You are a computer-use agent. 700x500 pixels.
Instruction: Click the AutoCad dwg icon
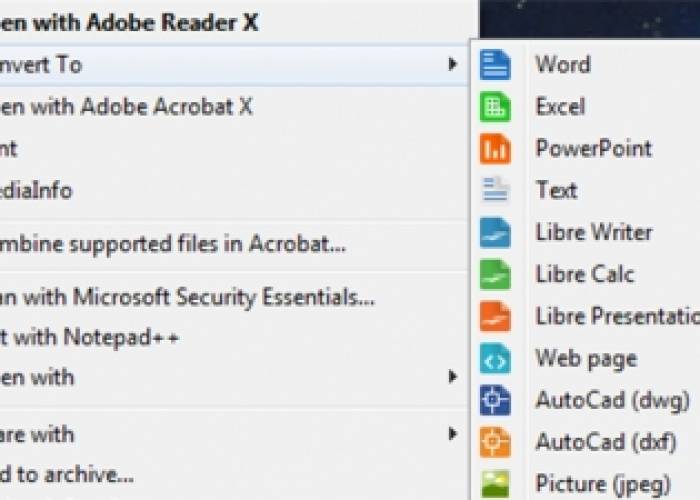495,400
